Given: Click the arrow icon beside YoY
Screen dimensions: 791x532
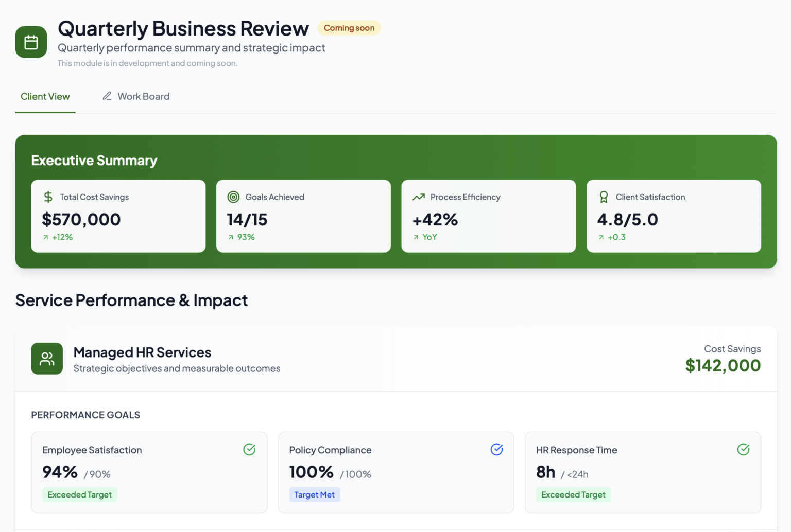Looking at the screenshot, I should tap(416, 237).
